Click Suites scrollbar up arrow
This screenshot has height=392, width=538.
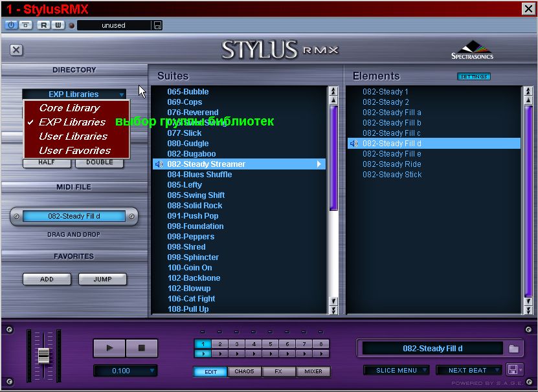pos(333,100)
